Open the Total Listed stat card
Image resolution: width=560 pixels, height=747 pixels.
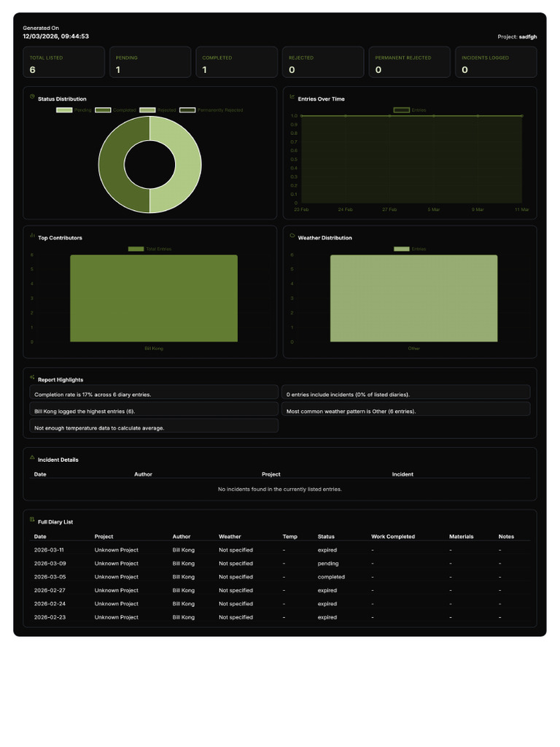(64, 62)
